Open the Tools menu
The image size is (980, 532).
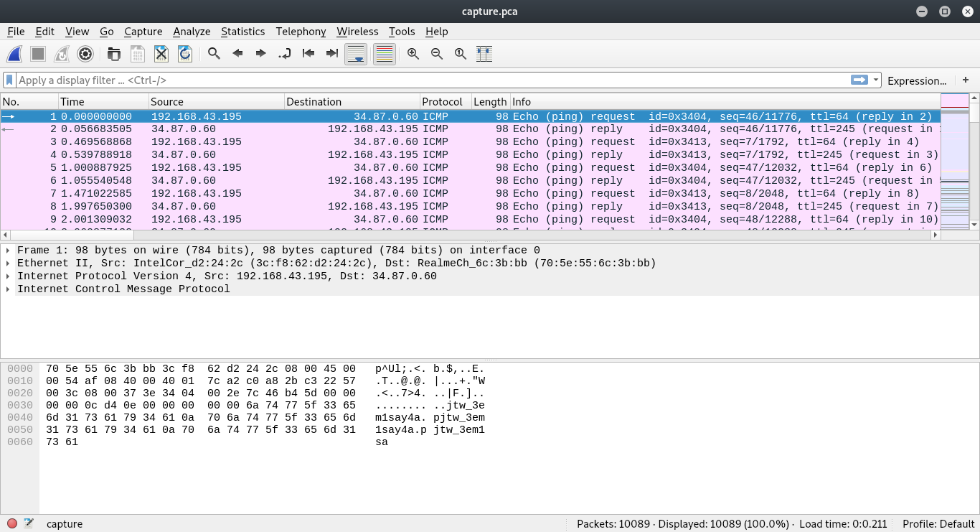(x=402, y=32)
